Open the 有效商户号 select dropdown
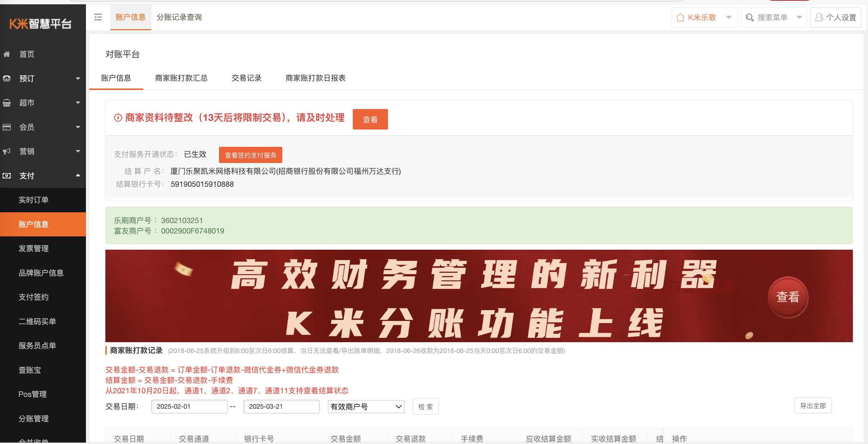Viewport: 868px width, 444px height. point(366,407)
